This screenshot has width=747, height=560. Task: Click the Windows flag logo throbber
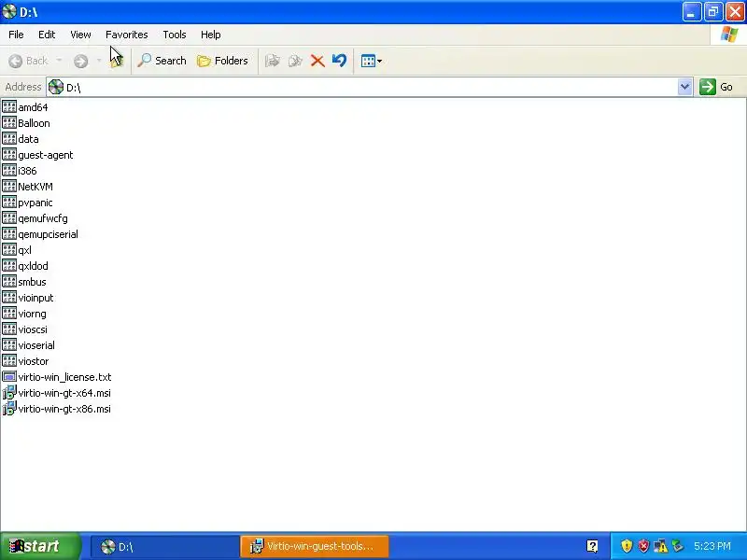click(x=729, y=35)
